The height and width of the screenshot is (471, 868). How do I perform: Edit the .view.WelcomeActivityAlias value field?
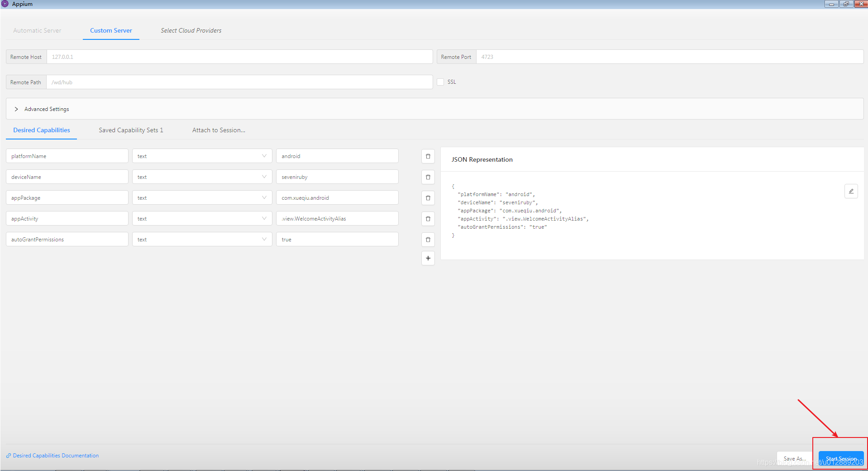pos(337,218)
